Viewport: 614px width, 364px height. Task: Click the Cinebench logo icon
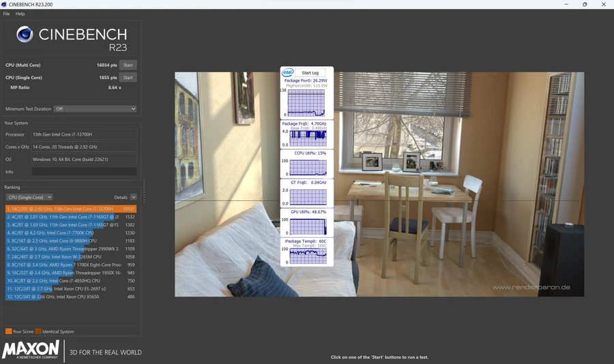point(25,35)
